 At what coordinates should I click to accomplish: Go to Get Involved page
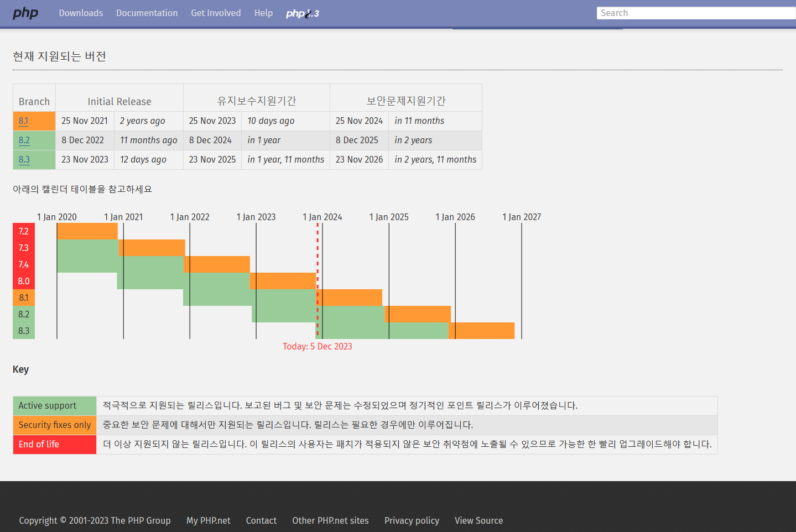216,13
